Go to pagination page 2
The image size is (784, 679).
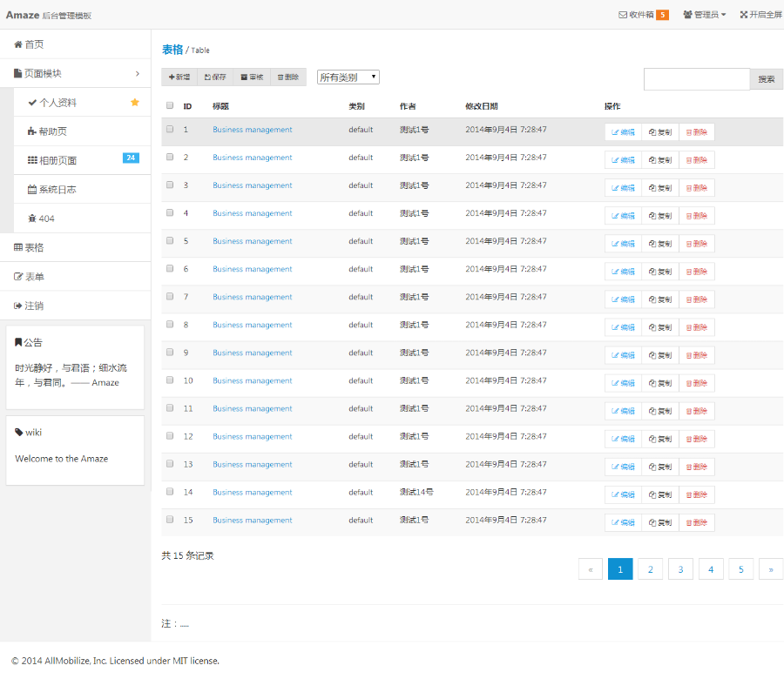point(651,569)
